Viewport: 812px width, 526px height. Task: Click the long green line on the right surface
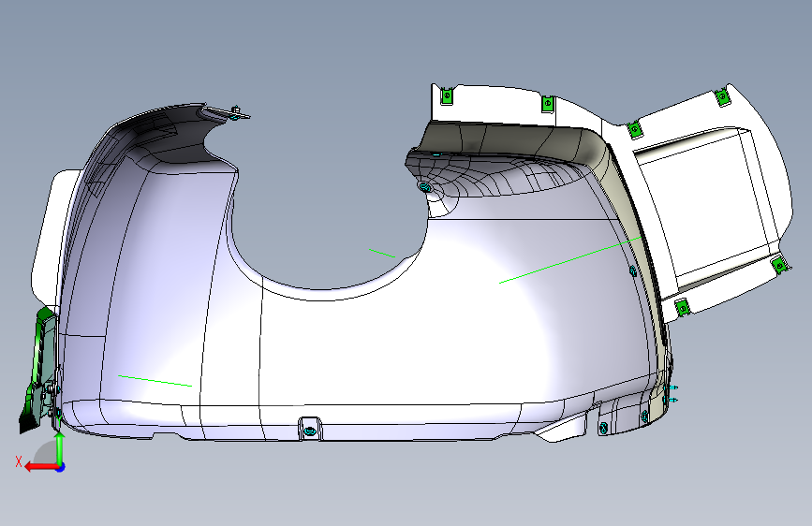click(570, 260)
